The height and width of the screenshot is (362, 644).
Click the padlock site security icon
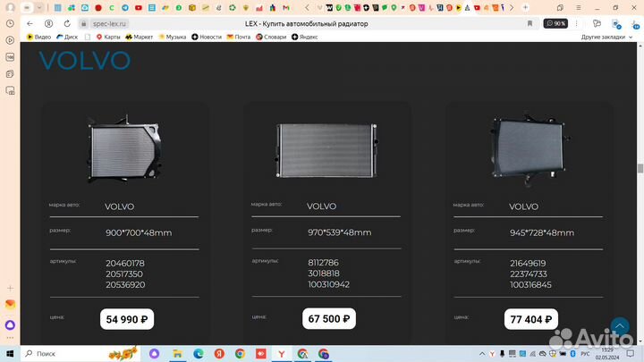coord(84,24)
